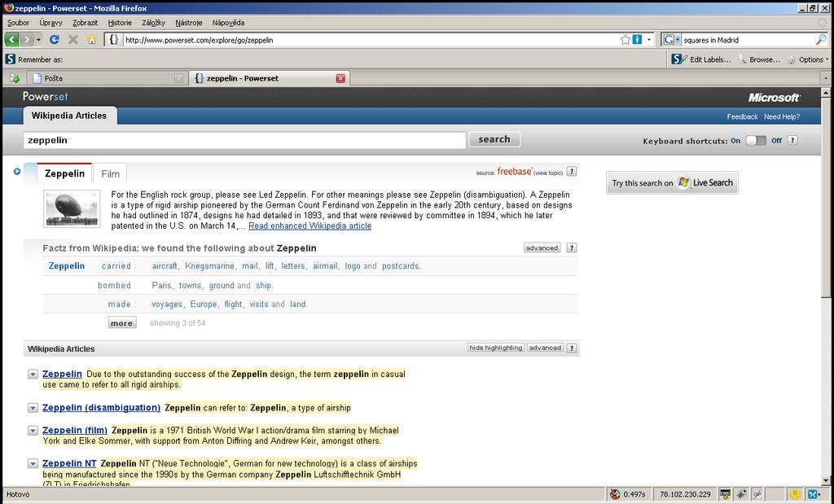Focus the Google search box with squares in Madrid
Screen dimensions: 834x504
point(748,40)
